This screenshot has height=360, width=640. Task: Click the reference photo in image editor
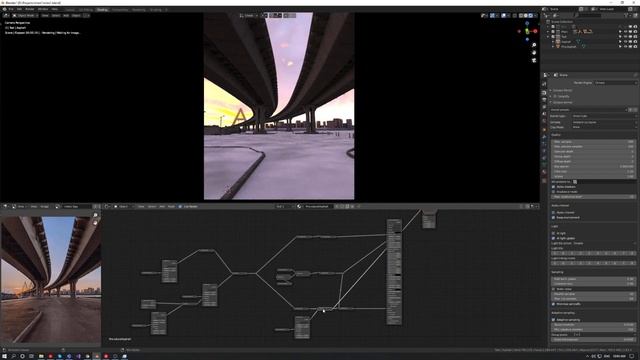pos(51,280)
